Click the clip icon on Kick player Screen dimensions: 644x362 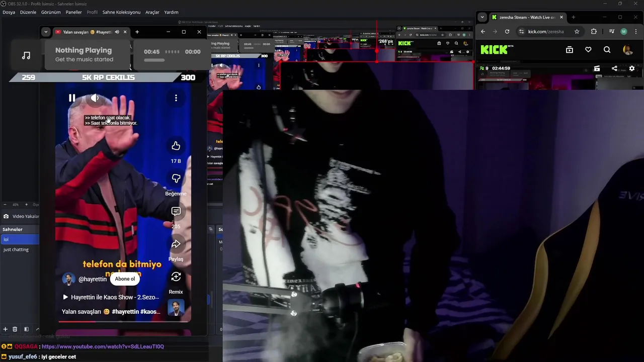click(597, 68)
